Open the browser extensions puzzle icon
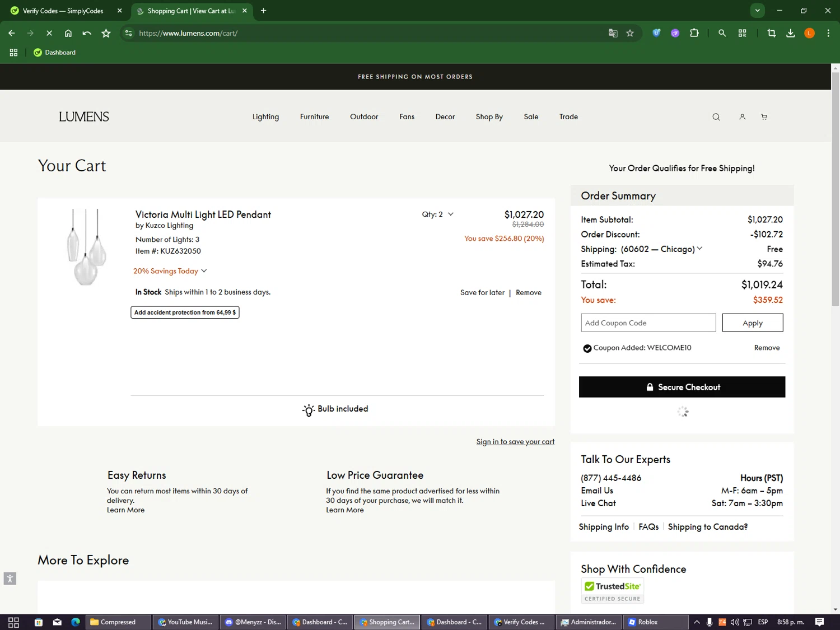 pyautogui.click(x=694, y=33)
